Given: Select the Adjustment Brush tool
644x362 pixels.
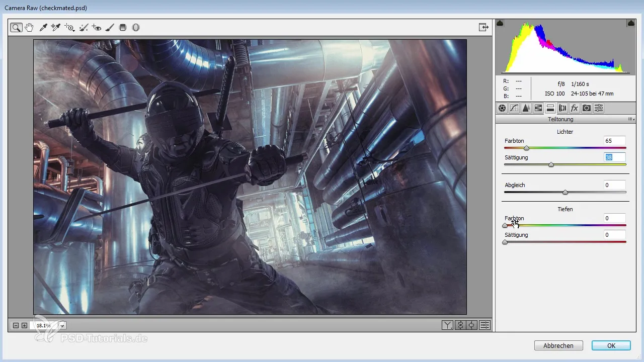Looking at the screenshot, I should pos(110,28).
